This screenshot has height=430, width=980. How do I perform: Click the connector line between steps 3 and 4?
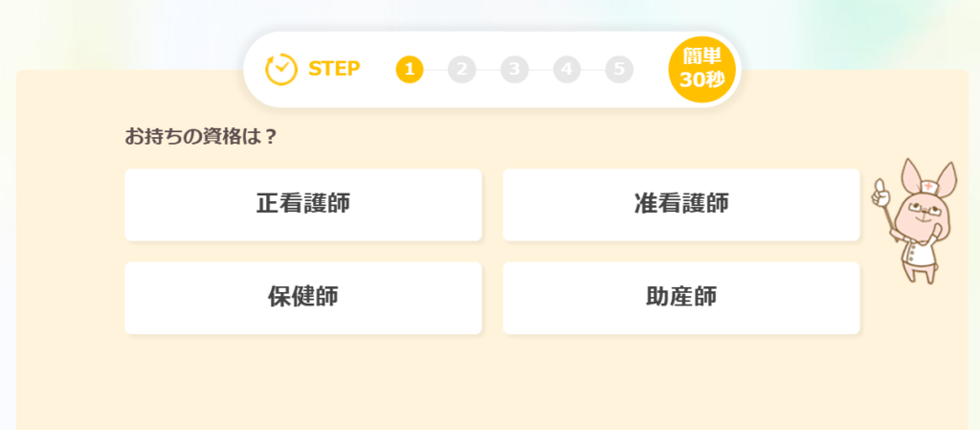pyautogui.click(x=541, y=69)
